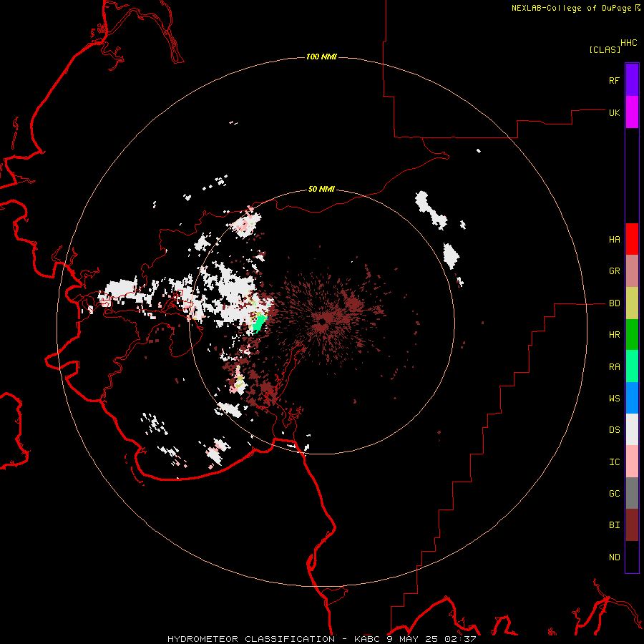Click the HA red legend swatch
The image size is (644, 644).
pyautogui.click(x=632, y=239)
